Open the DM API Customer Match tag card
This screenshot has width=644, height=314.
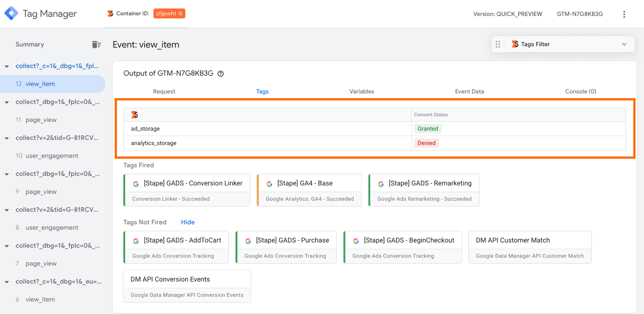click(530, 247)
